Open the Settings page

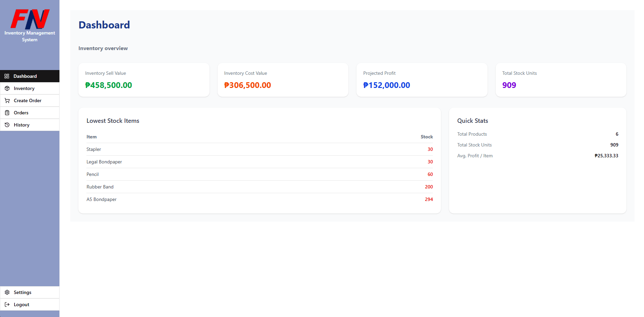pos(22,292)
